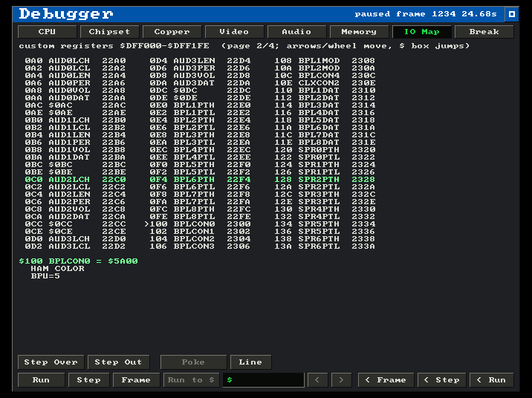Click the forward Step button

(89, 380)
